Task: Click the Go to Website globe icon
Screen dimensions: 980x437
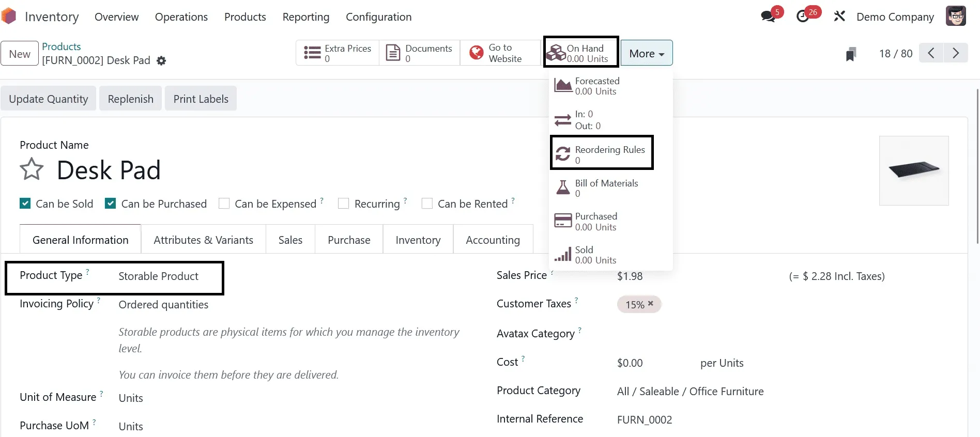Action: [x=476, y=53]
